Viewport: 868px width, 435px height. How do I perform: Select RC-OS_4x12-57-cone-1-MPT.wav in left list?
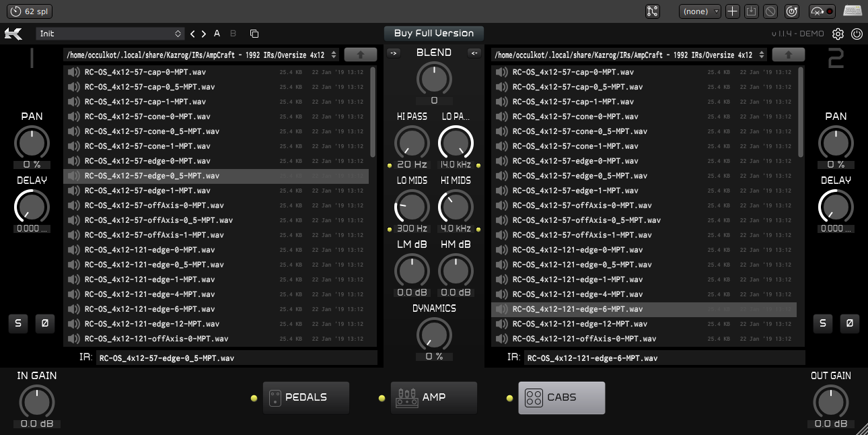pos(145,146)
